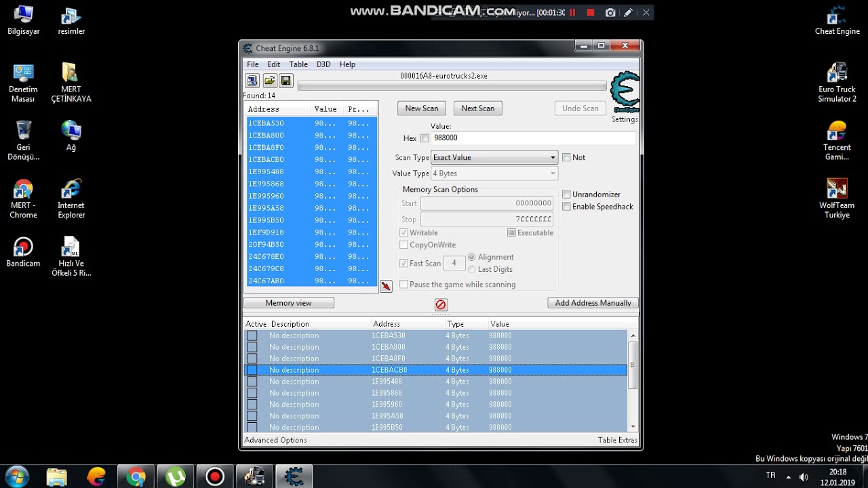Open the Table menu
Viewport: 868px width, 488px height.
click(x=298, y=64)
